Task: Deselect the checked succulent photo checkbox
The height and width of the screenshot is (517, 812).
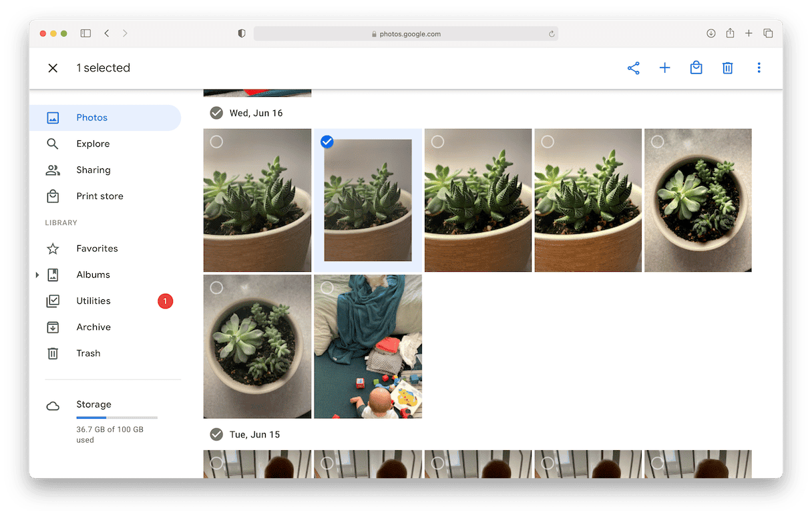Action: pyautogui.click(x=327, y=142)
